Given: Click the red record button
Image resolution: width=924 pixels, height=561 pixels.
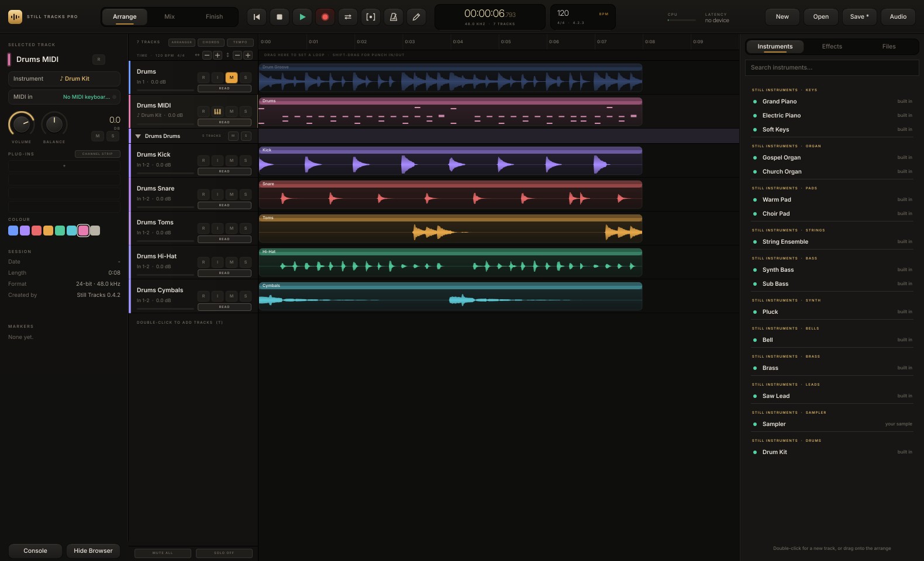Looking at the screenshot, I should 325,17.
